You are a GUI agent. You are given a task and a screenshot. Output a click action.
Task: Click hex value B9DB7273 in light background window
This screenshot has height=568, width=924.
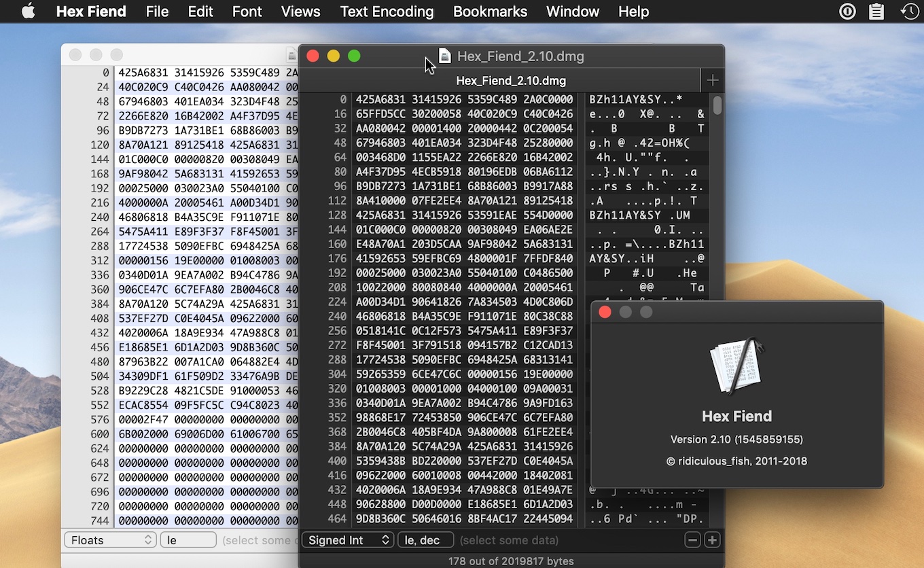145,130
